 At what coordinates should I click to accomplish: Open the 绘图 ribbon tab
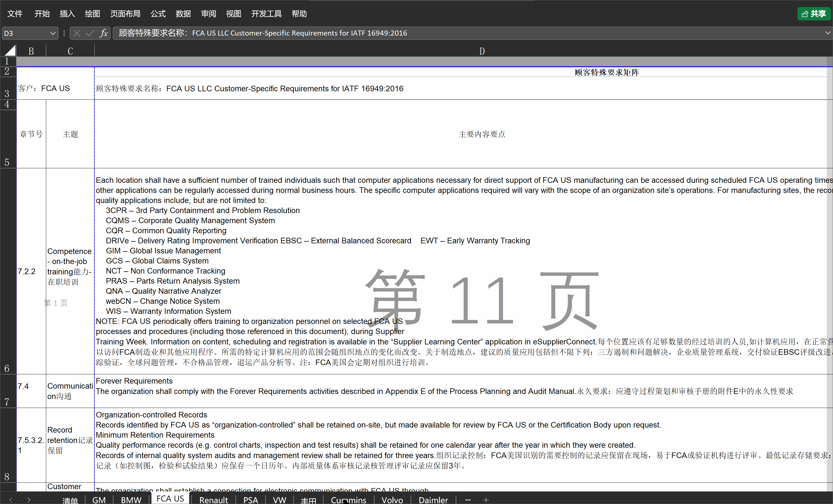(92, 13)
